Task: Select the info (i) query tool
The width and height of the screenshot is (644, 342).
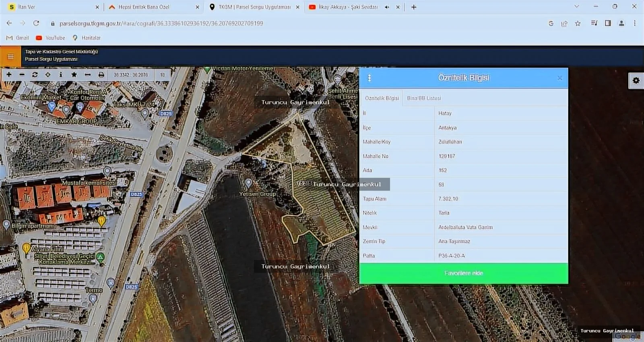Action: pyautogui.click(x=61, y=74)
